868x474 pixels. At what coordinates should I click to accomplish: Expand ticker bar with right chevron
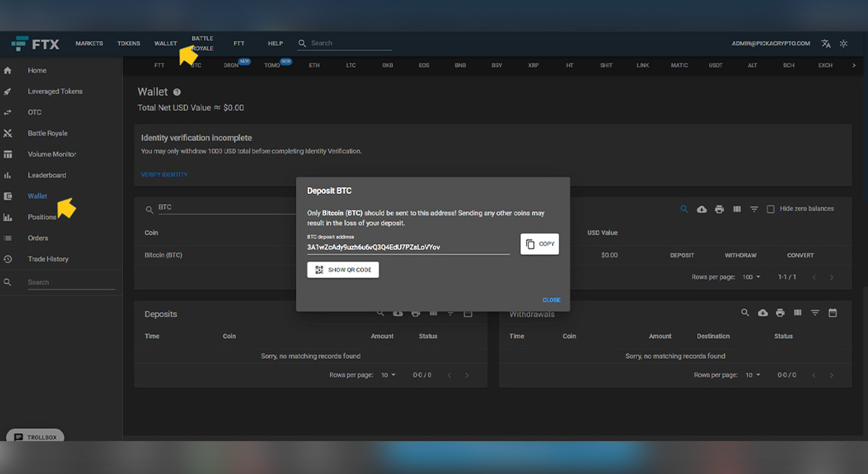point(854,66)
